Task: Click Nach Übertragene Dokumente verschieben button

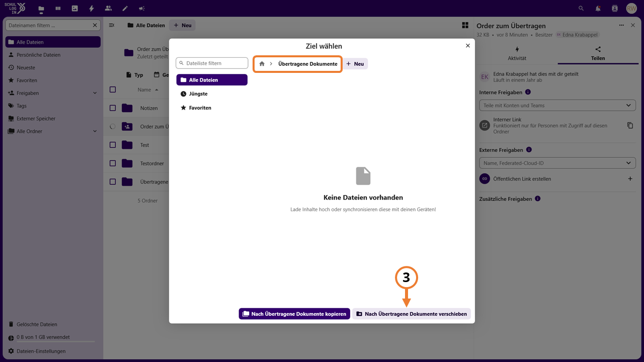Action: click(412, 314)
